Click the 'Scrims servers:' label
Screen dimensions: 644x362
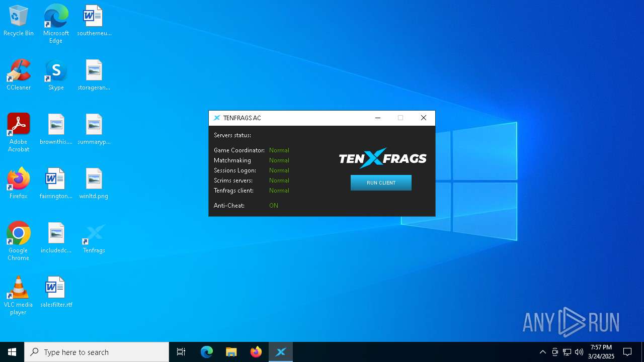pyautogui.click(x=233, y=180)
